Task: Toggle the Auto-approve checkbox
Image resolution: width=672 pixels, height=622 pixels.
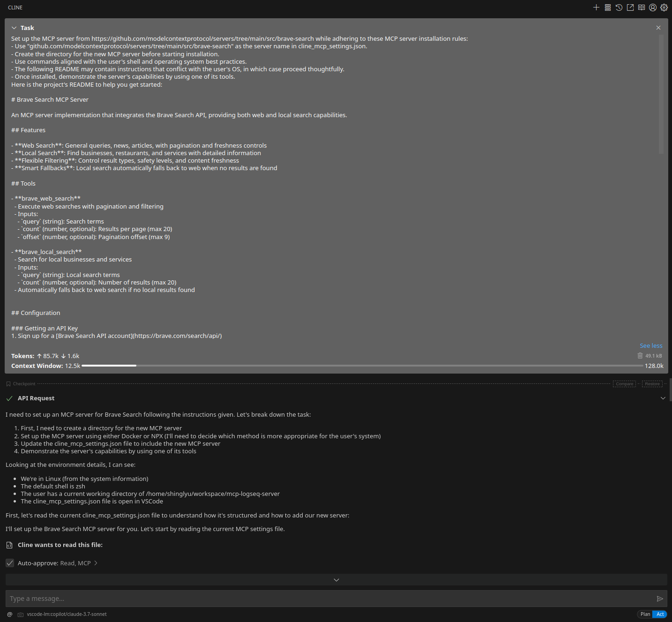Action: [x=10, y=563]
